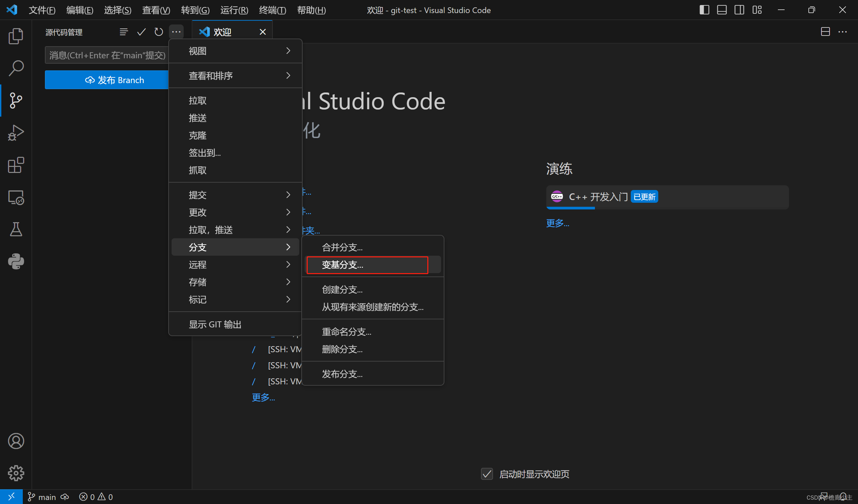This screenshot has width=858, height=504.
Task: Expand the 标记 submenu
Action: 235,299
